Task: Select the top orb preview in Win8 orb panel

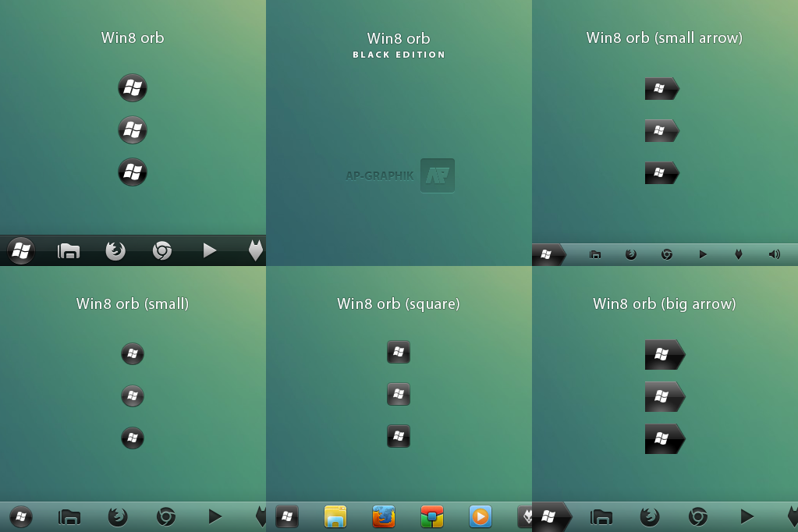Action: (133, 88)
